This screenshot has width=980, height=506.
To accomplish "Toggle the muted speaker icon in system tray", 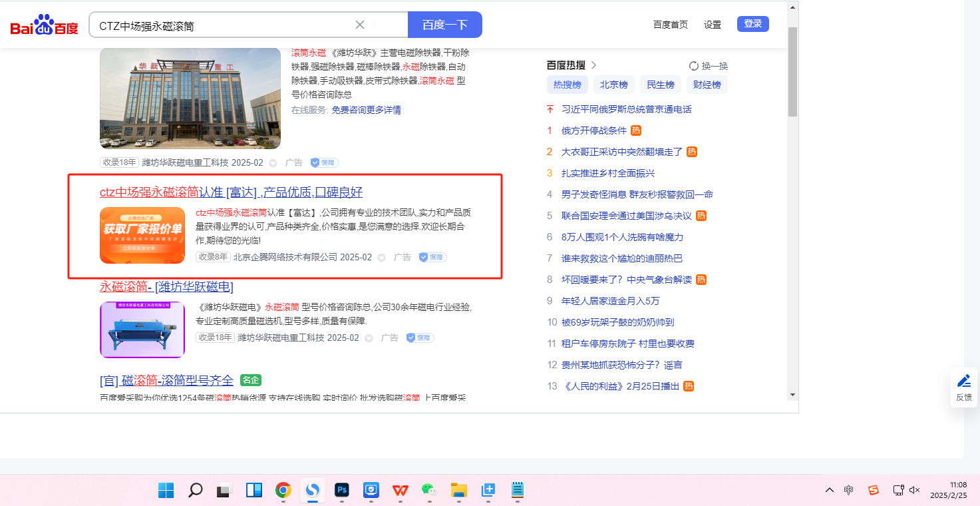I will pyautogui.click(x=914, y=490).
